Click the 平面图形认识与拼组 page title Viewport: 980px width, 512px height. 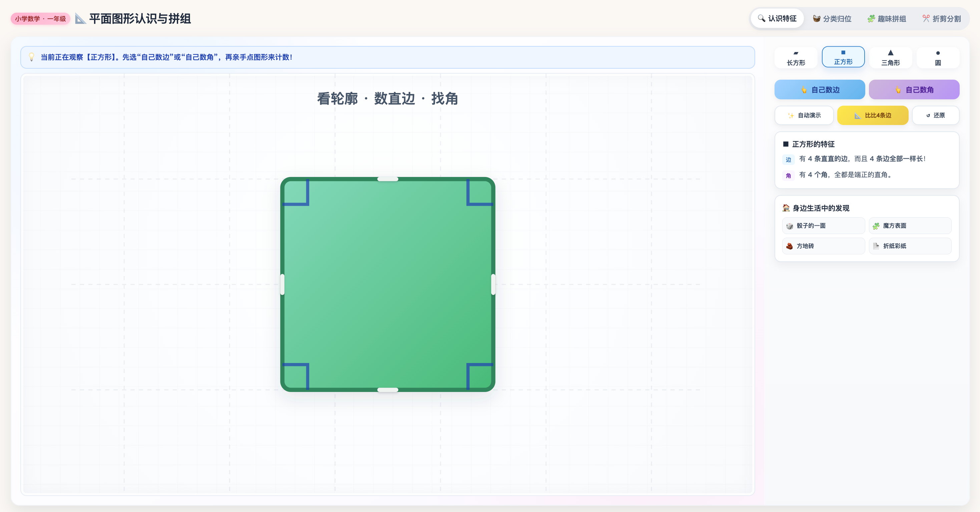pos(140,18)
